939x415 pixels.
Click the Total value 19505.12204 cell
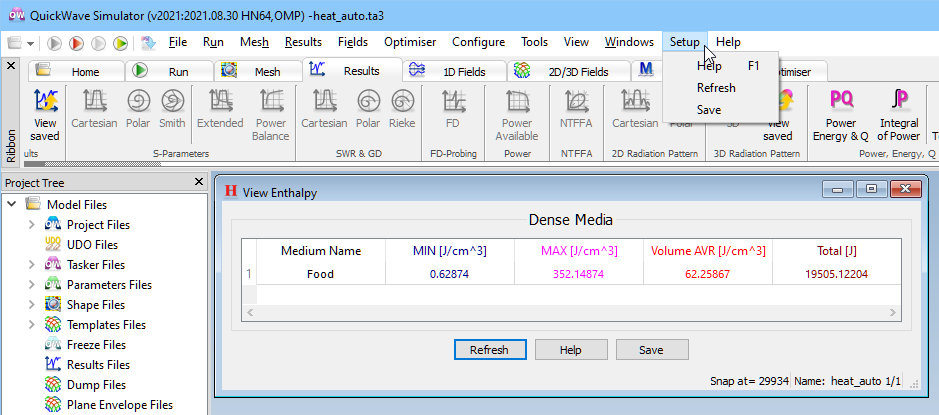(837, 274)
